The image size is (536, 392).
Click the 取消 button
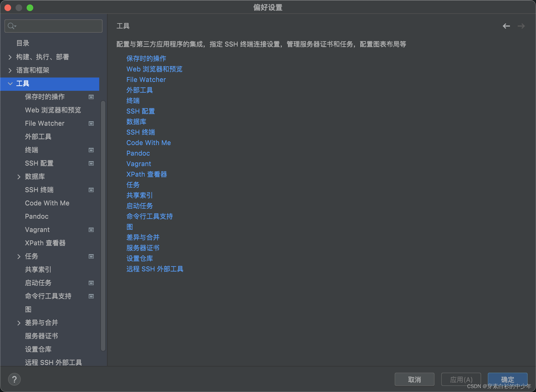tap(414, 379)
